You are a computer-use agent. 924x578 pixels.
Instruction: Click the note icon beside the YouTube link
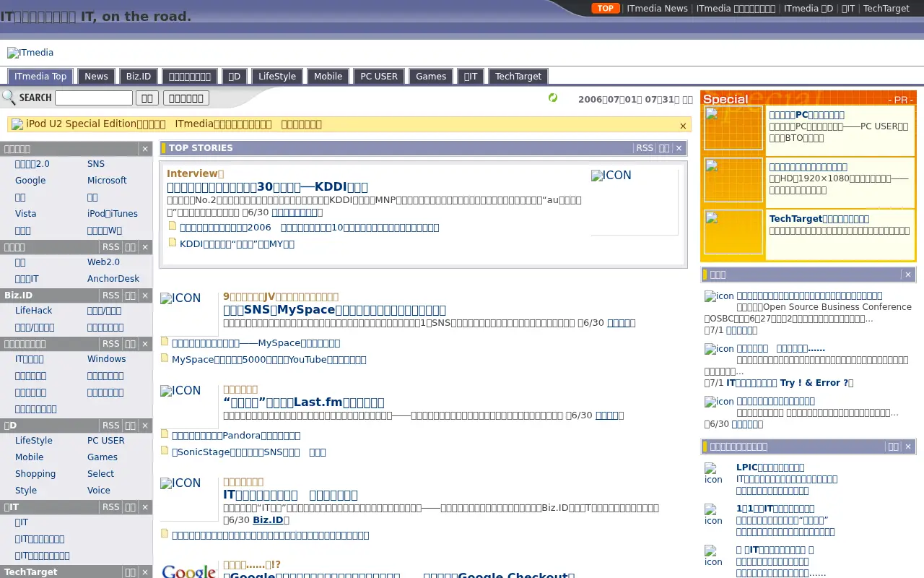pyautogui.click(x=165, y=358)
